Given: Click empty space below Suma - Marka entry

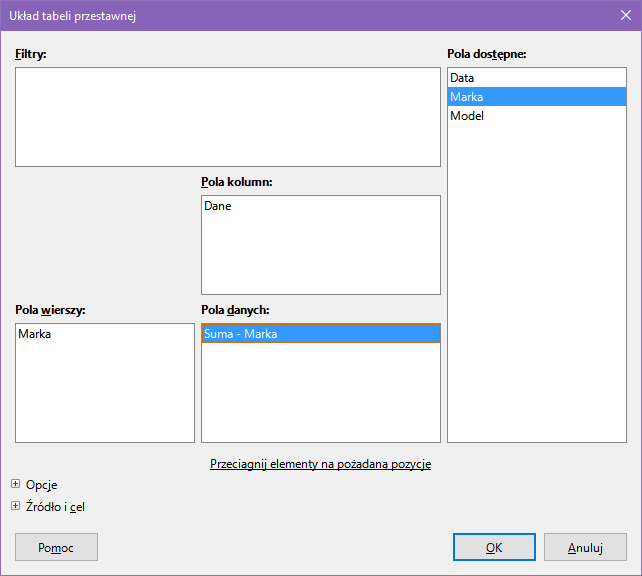Looking at the screenshot, I should (x=320, y=395).
